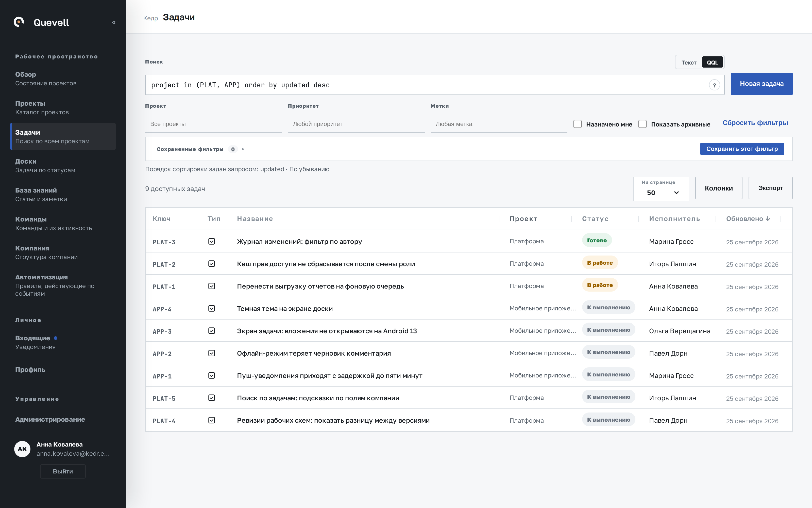Click the task type icon for PLAT-3

[x=211, y=241]
